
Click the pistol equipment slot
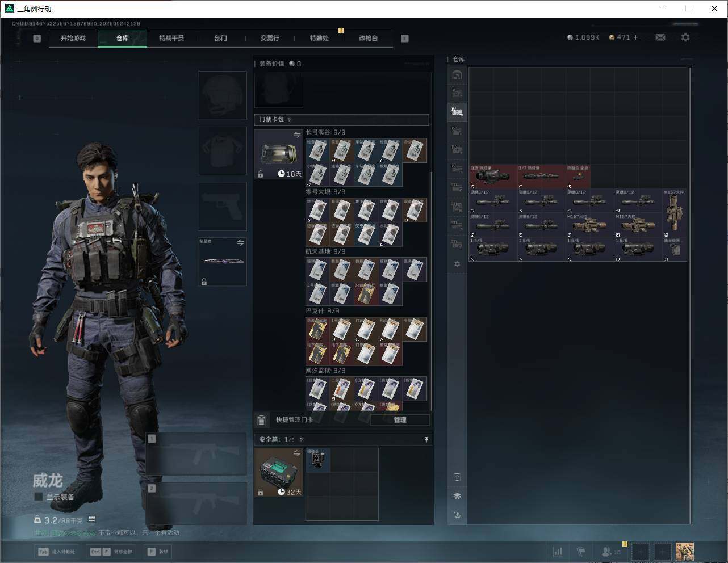click(x=222, y=206)
